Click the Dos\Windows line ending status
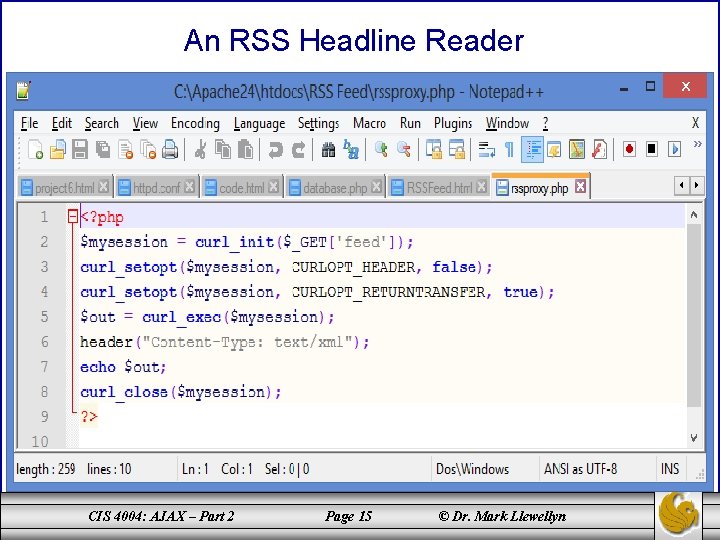The width and height of the screenshot is (720, 540). pyautogui.click(x=472, y=469)
